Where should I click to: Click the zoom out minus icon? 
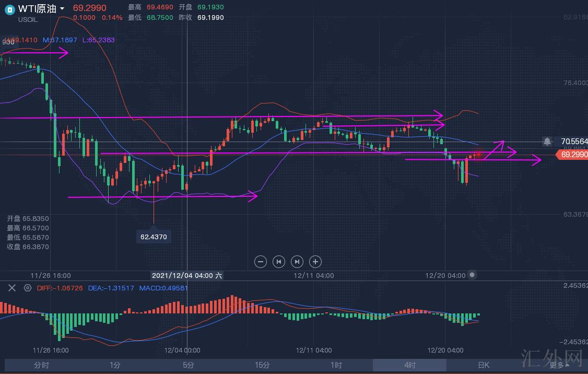[x=261, y=262]
